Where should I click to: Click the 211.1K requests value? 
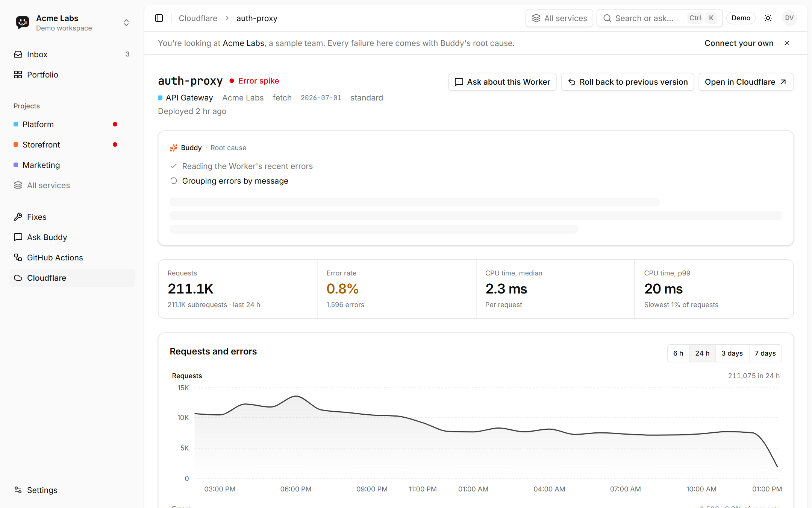tap(191, 289)
